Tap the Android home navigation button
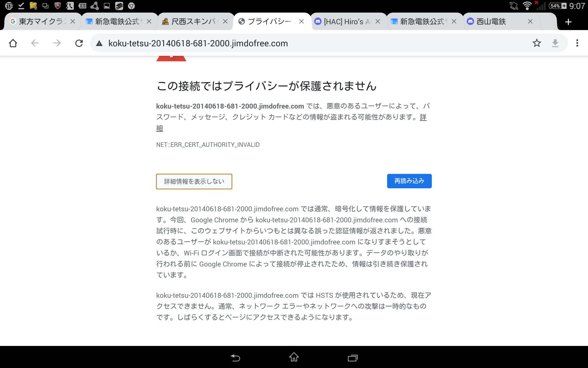Image resolution: width=588 pixels, height=368 pixels. [294, 357]
